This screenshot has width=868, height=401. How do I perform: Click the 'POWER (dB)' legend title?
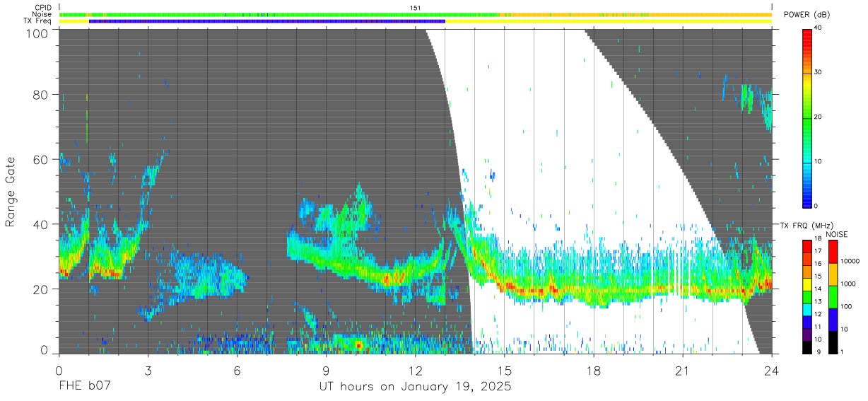click(807, 15)
